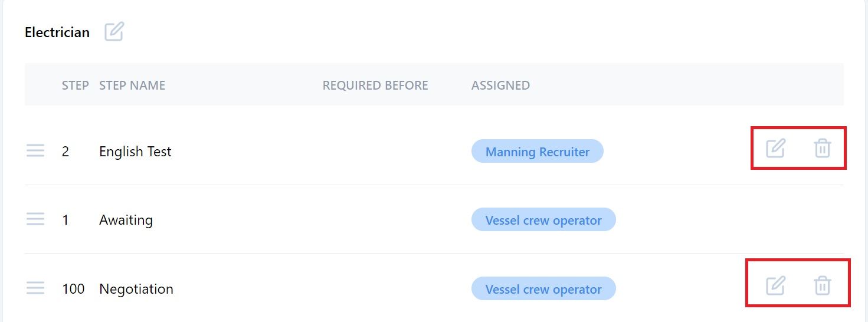
Task: Click the drag handle of English Test row
Action: (x=35, y=152)
